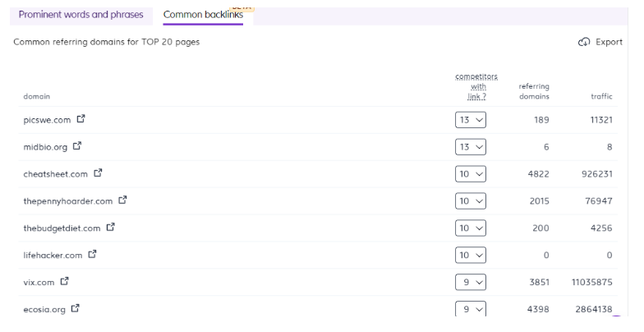
Task: Click the thepennyhoarder.com domain link
Action: pyautogui.click(x=69, y=201)
